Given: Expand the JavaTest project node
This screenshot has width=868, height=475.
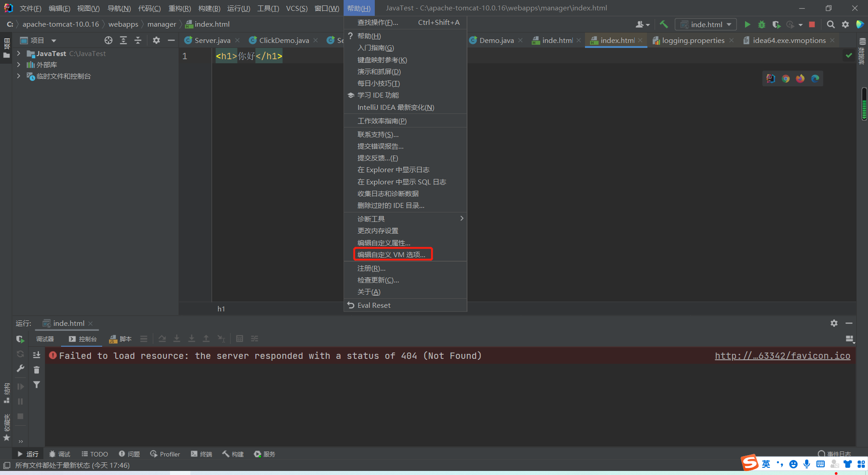Looking at the screenshot, I should (18, 53).
